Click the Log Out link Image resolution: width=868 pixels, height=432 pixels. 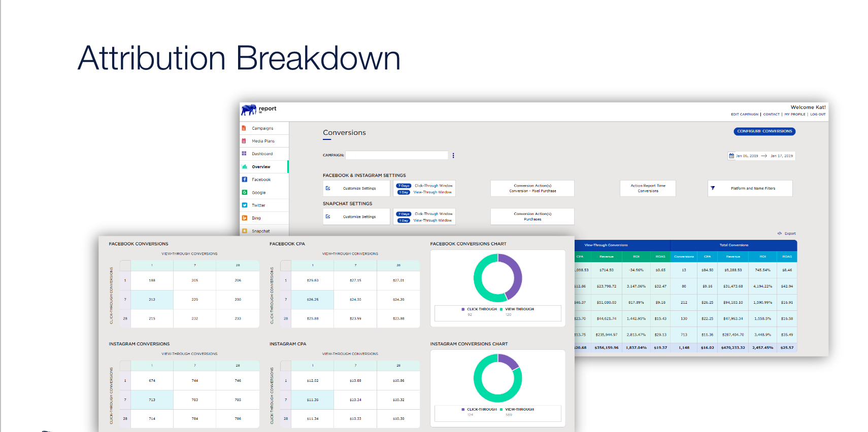coord(818,115)
